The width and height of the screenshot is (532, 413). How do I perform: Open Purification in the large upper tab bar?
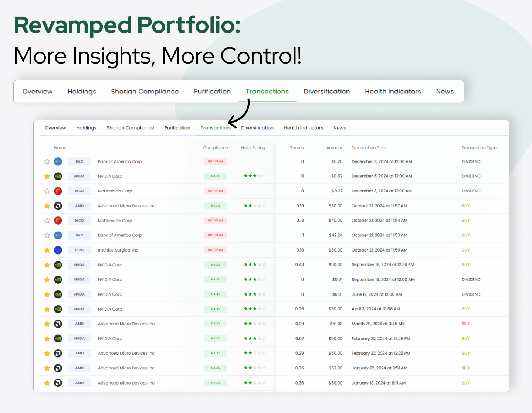click(212, 91)
